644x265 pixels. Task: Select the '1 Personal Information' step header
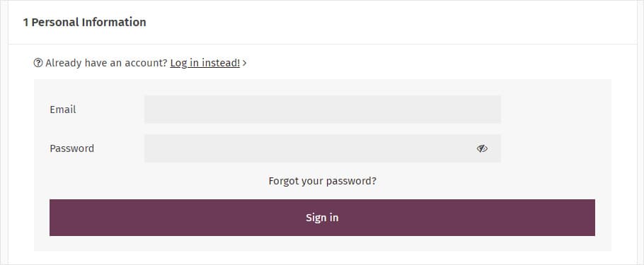click(85, 22)
